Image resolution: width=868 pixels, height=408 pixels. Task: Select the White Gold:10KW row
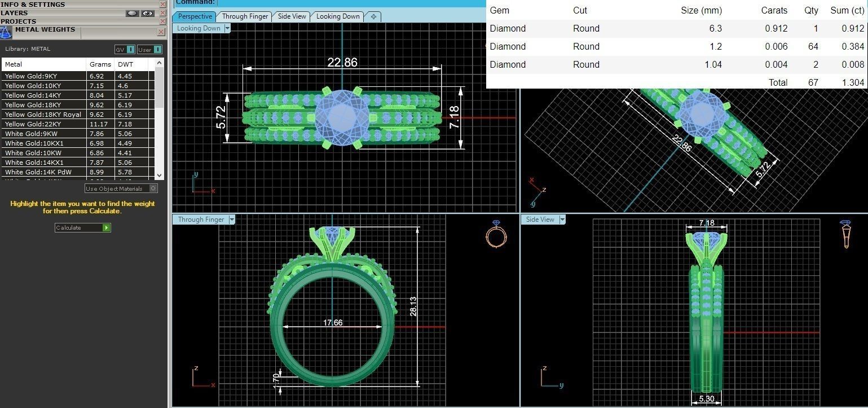coord(78,153)
